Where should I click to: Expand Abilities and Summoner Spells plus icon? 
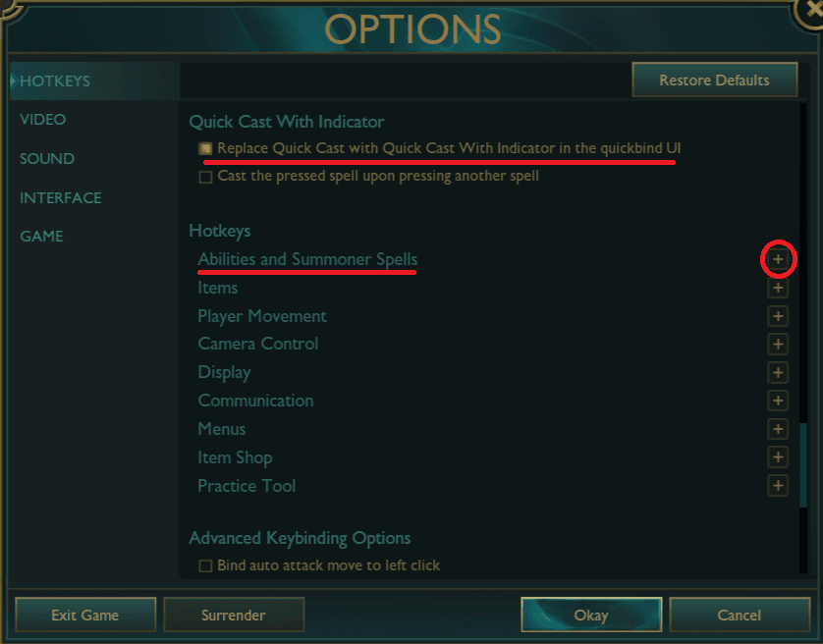click(778, 259)
